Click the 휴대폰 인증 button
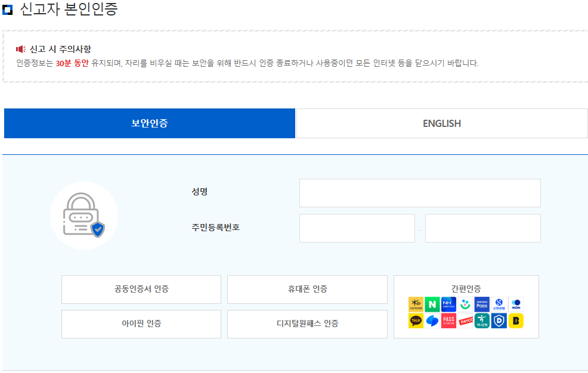Image resolution: width=588 pixels, height=373 pixels. click(x=307, y=290)
